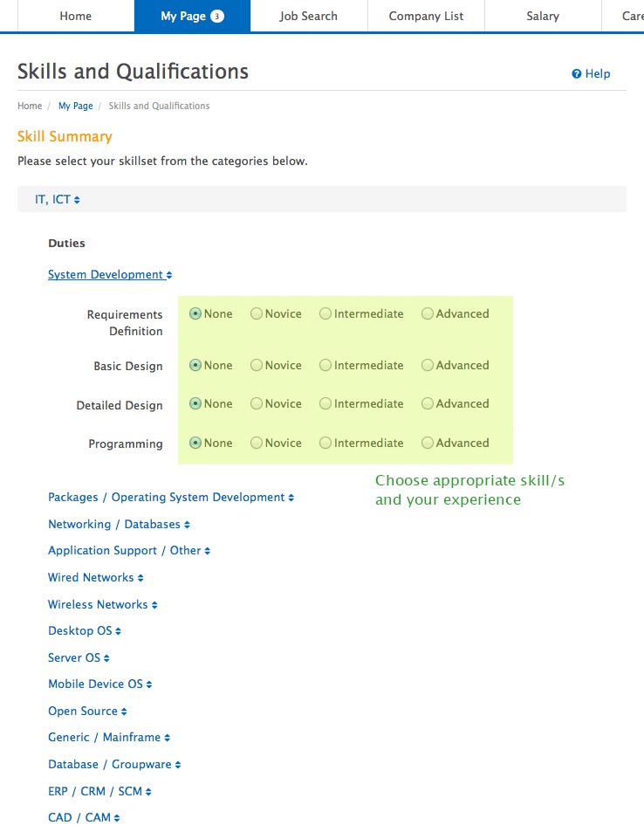The height and width of the screenshot is (839, 644).
Task: Expand Desktop OS section
Action: 85,631
